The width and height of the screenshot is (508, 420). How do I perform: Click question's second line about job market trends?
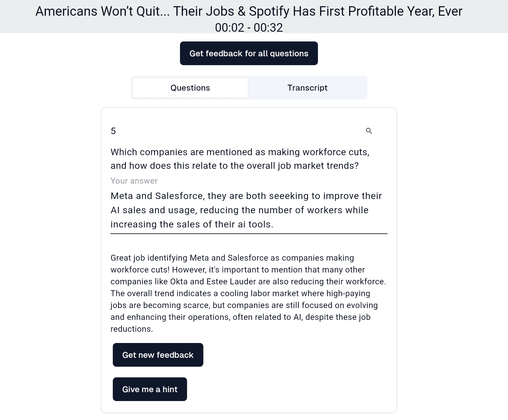[234, 166]
